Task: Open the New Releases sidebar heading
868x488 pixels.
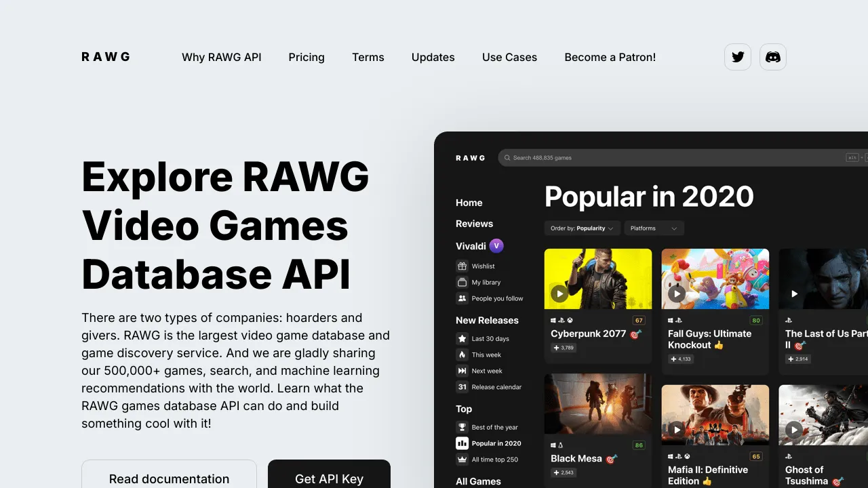Action: pos(487,321)
